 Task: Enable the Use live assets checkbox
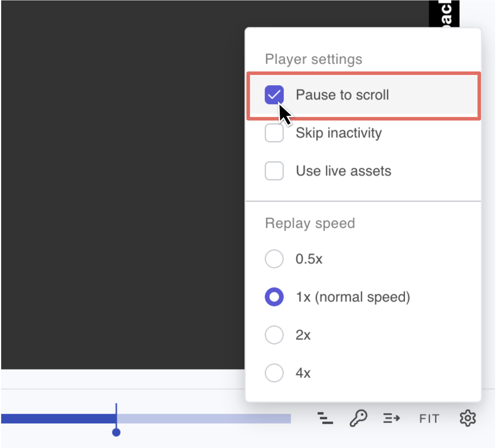[x=274, y=171]
